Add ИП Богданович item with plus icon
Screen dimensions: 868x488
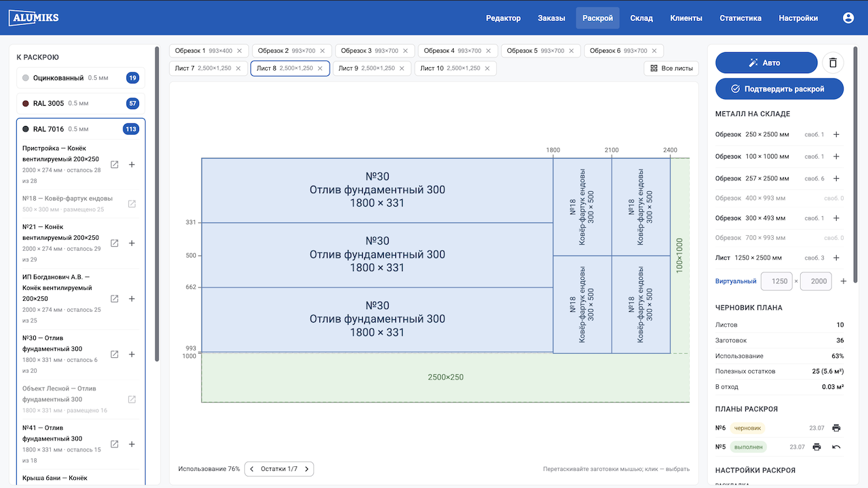pos(132,299)
